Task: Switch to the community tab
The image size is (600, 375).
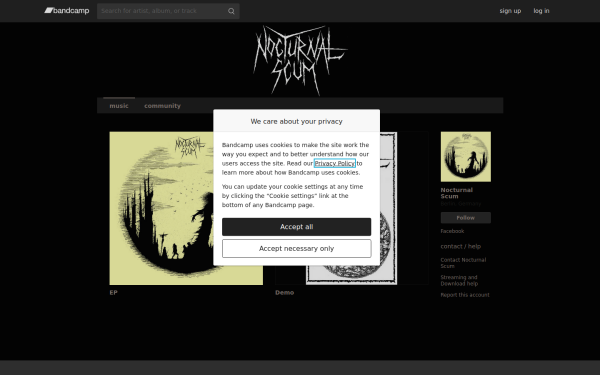Action: [162, 106]
